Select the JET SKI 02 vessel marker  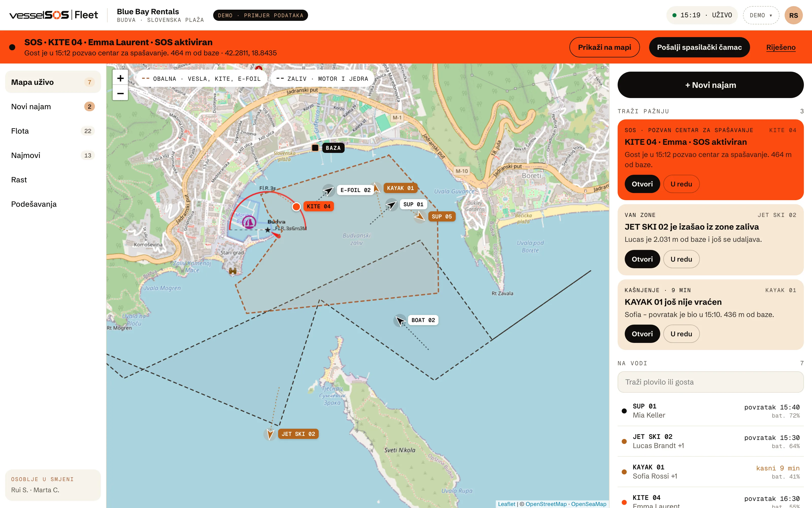tap(270, 434)
